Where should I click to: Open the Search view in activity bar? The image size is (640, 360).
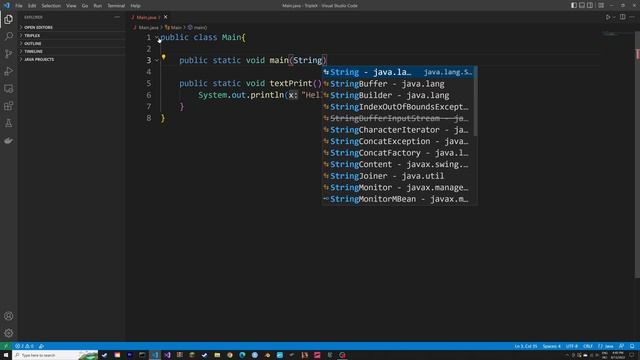[x=9, y=36]
